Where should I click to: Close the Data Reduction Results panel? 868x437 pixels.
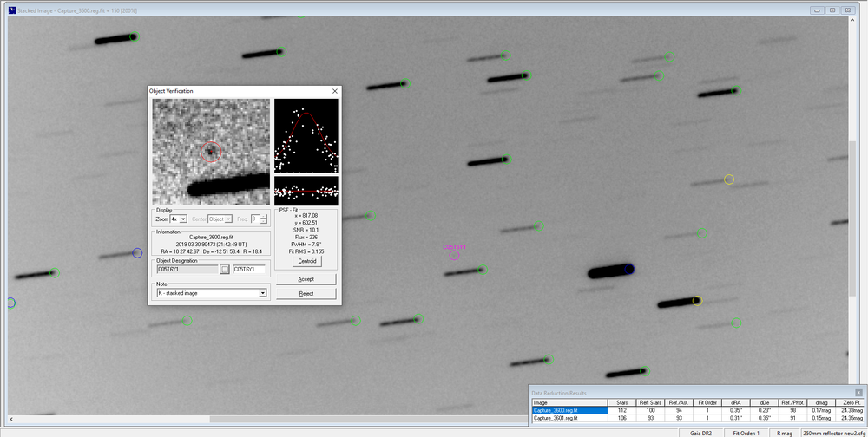pos(858,393)
